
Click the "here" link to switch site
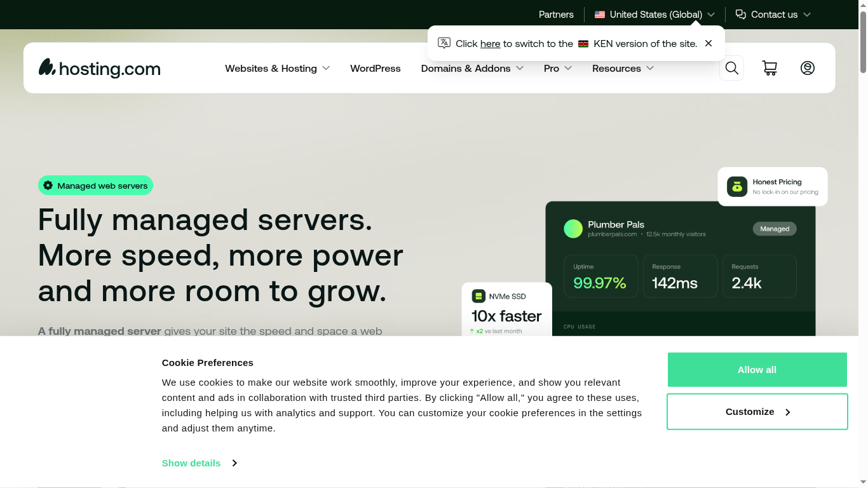click(x=491, y=44)
